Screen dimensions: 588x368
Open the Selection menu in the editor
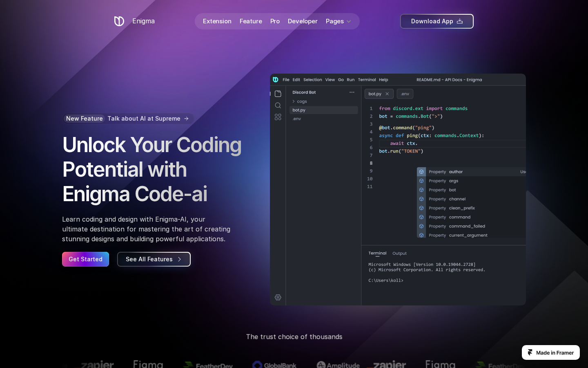pyautogui.click(x=313, y=80)
